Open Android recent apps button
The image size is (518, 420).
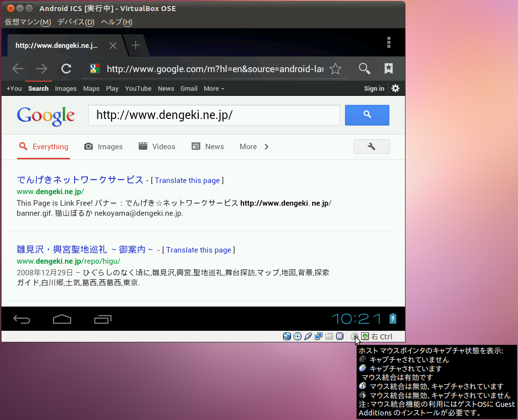[x=103, y=319]
